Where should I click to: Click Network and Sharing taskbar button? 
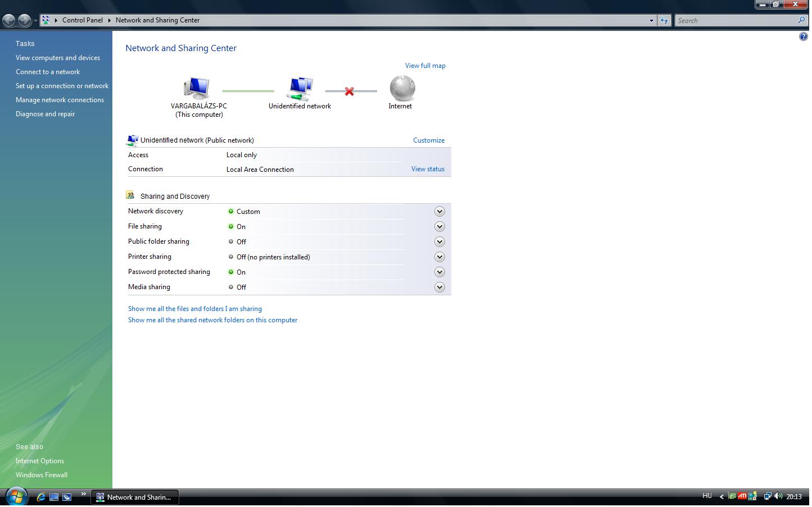tap(135, 497)
